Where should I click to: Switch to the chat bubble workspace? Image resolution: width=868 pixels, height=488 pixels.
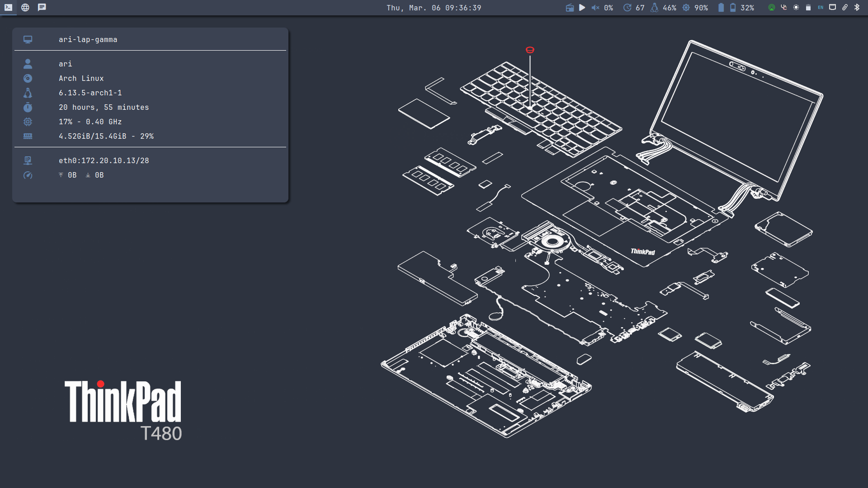click(x=42, y=8)
